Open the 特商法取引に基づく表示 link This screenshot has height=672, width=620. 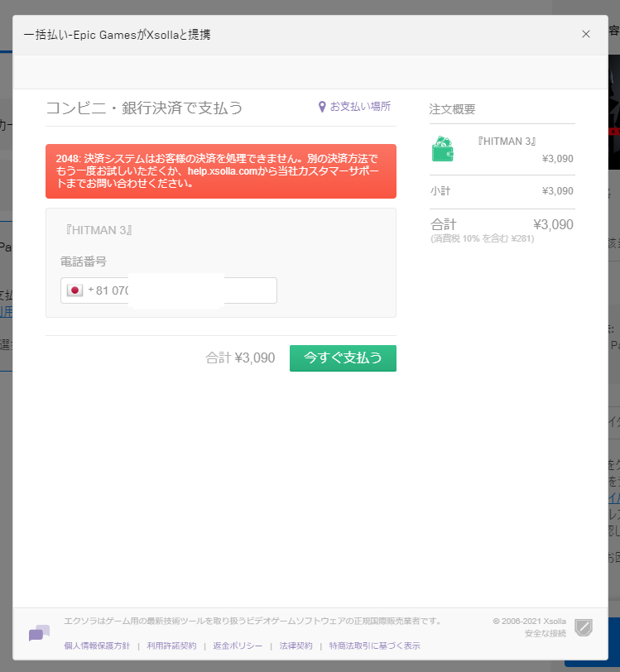point(374,646)
